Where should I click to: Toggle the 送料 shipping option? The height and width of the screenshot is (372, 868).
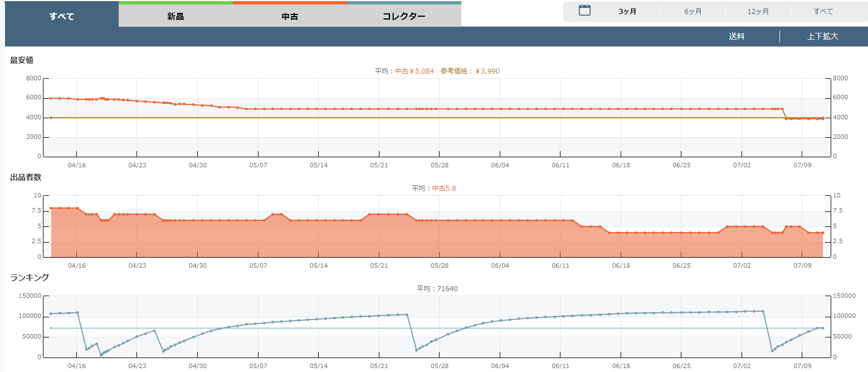coord(737,37)
